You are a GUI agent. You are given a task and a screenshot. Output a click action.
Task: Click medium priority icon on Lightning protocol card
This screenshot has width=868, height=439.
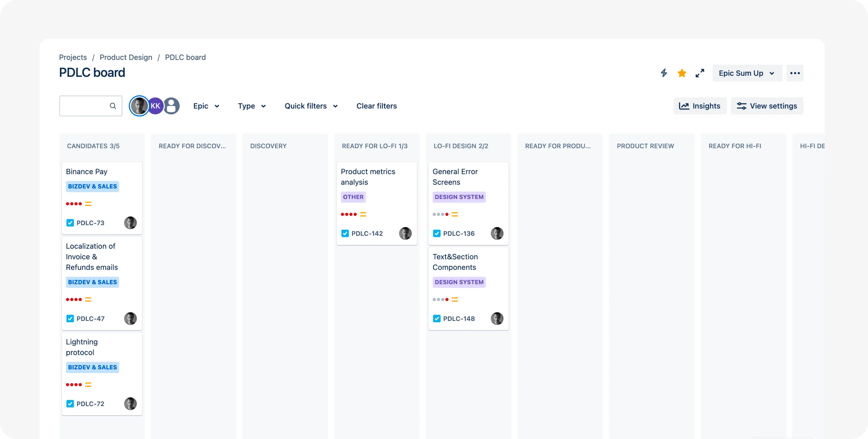click(88, 385)
